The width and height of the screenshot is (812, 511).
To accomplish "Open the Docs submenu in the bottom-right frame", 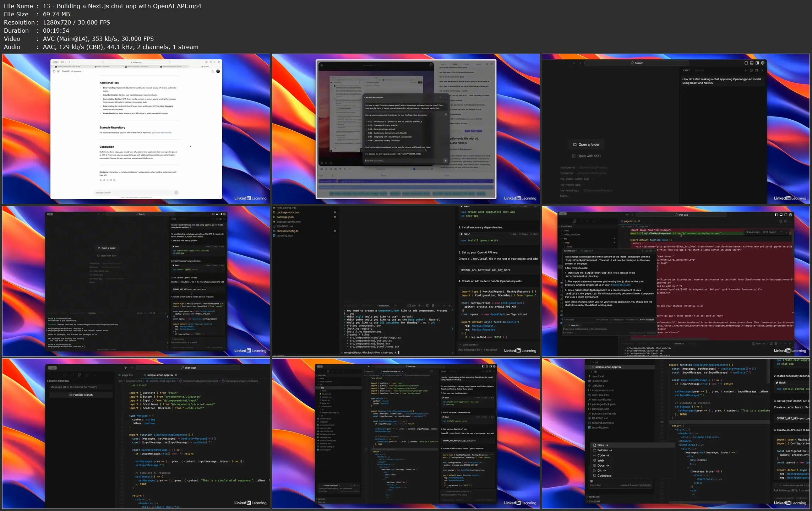I will point(601,466).
